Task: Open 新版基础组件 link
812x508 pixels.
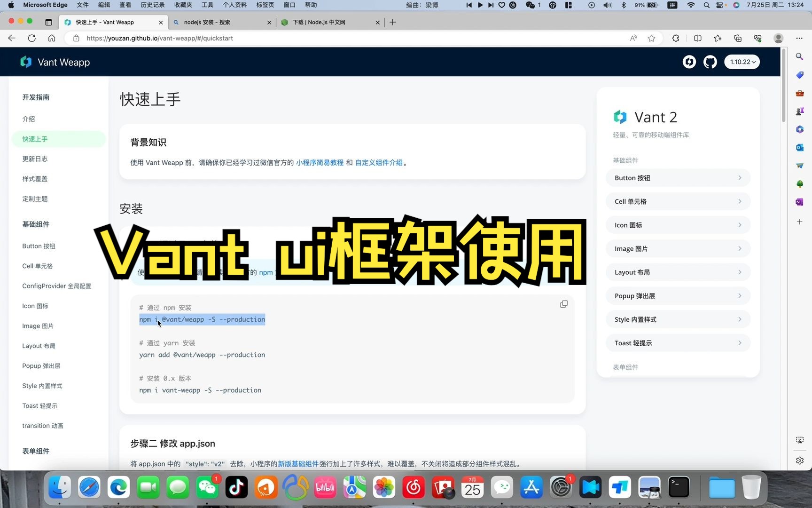Action: click(x=298, y=464)
